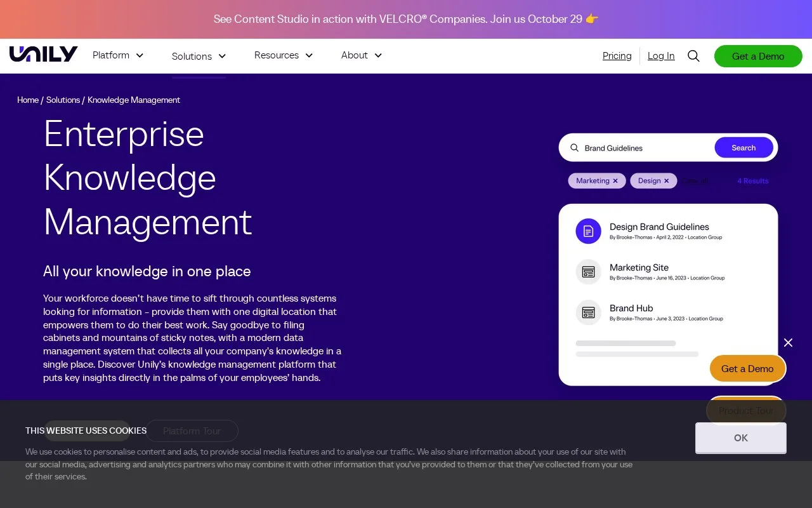Click the 4 Results text
Screen dimensions: 812x508
pyautogui.click(x=752, y=181)
